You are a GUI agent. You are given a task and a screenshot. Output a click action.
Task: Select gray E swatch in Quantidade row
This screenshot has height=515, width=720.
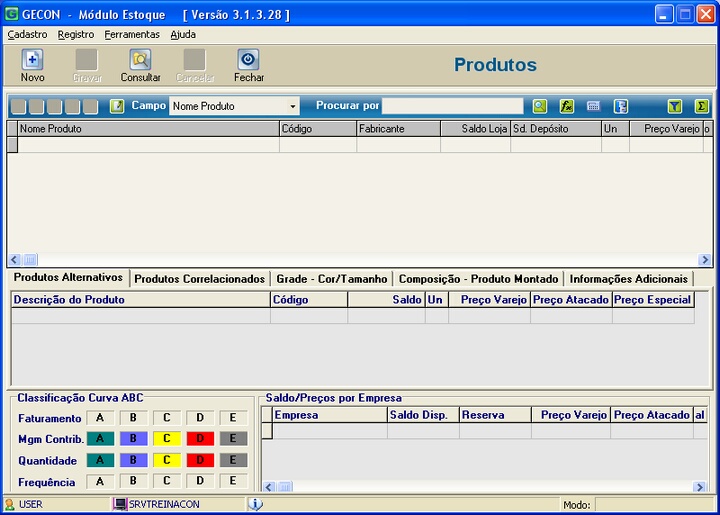click(x=233, y=460)
